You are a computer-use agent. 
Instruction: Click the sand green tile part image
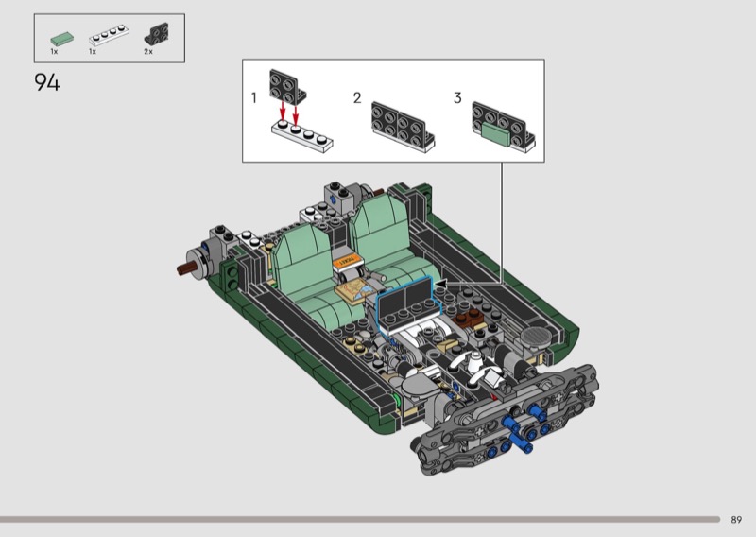[62, 39]
